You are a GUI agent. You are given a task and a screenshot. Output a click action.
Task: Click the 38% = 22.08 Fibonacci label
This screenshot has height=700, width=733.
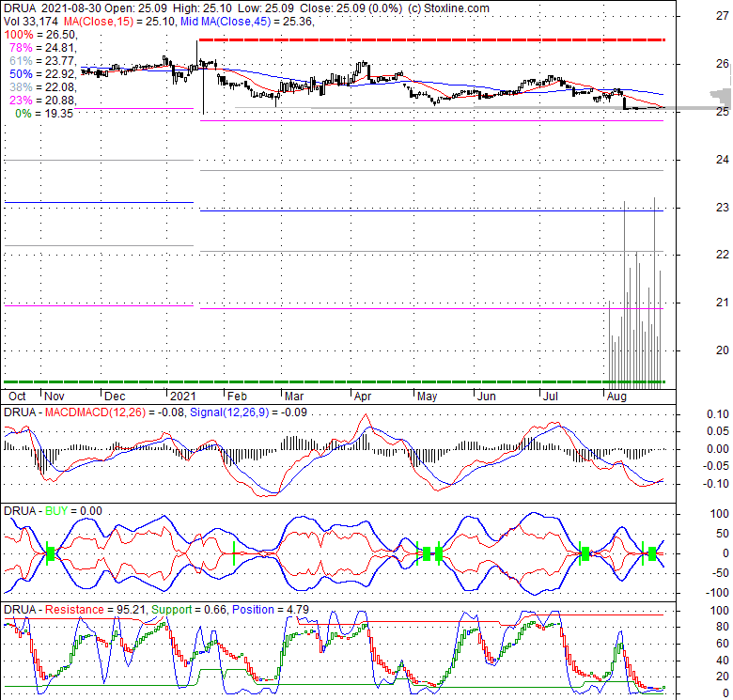[x=42, y=87]
